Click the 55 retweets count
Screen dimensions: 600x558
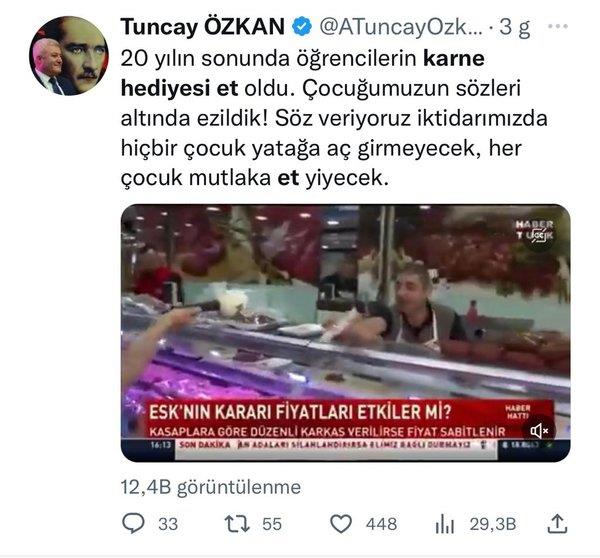pyautogui.click(x=272, y=524)
